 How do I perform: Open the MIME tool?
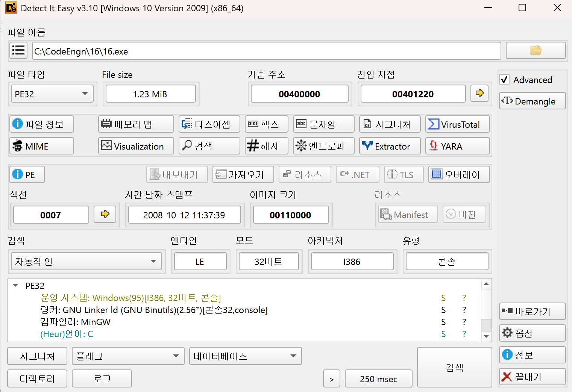pyautogui.click(x=42, y=146)
